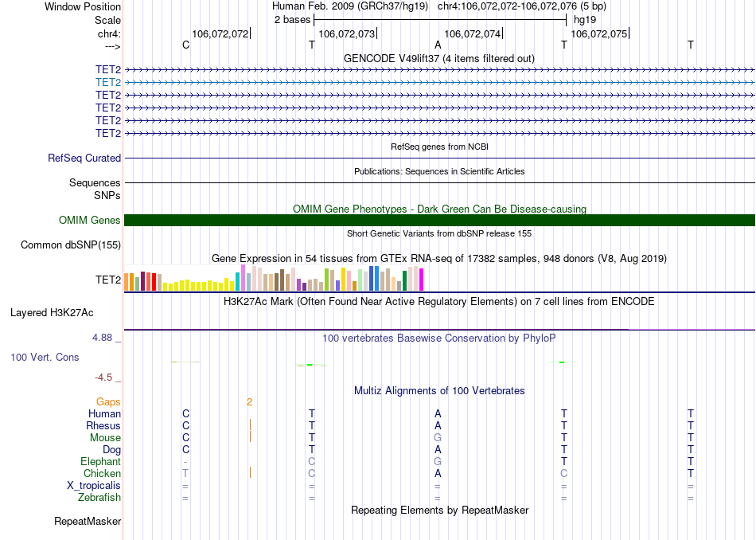
Task: Select the chr4:106,072,072-106,072,076 position text
Action: (x=522, y=6)
